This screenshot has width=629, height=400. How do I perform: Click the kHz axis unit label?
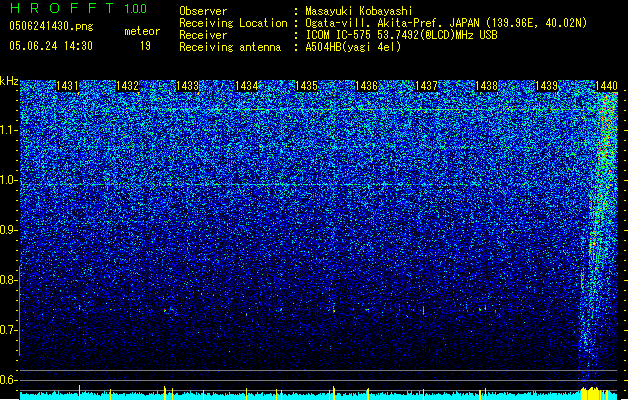click(9, 81)
